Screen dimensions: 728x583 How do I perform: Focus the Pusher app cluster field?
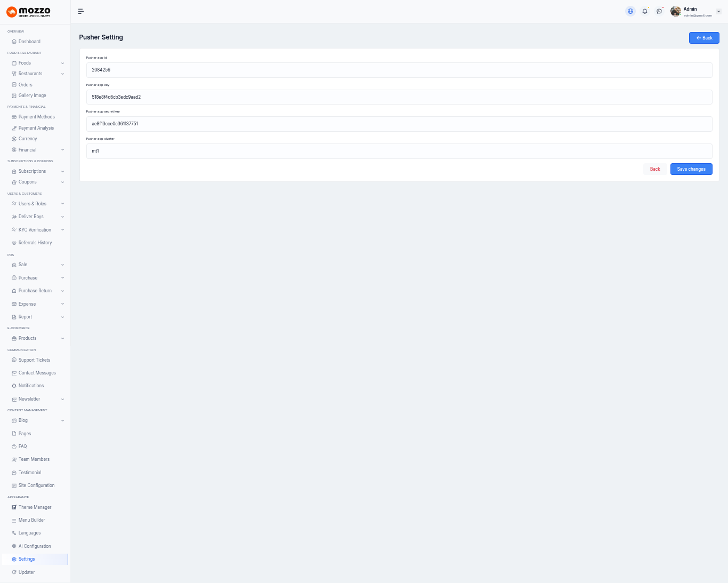(x=399, y=151)
